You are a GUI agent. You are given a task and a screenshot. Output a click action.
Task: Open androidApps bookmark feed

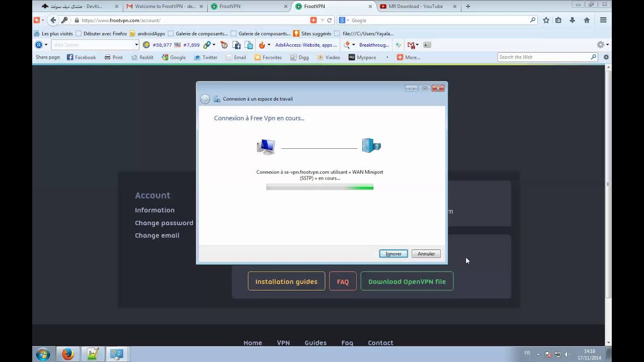[147, 34]
